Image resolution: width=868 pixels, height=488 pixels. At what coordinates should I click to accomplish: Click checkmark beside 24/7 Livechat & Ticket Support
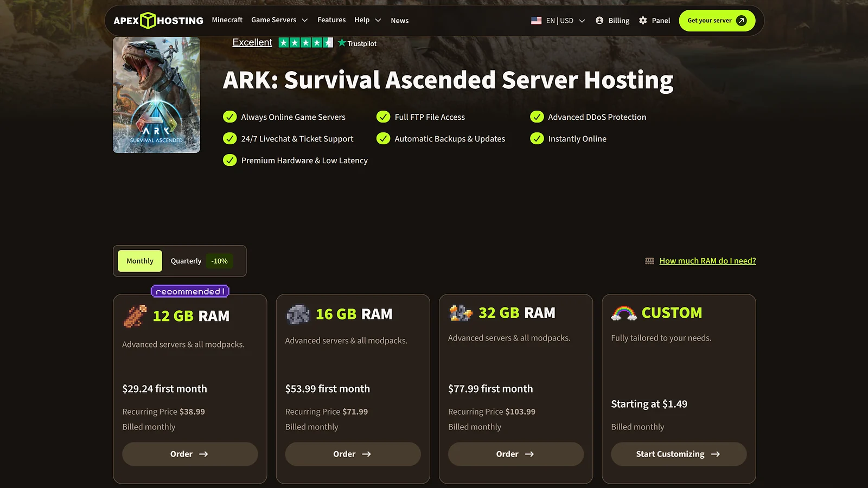pyautogui.click(x=230, y=139)
